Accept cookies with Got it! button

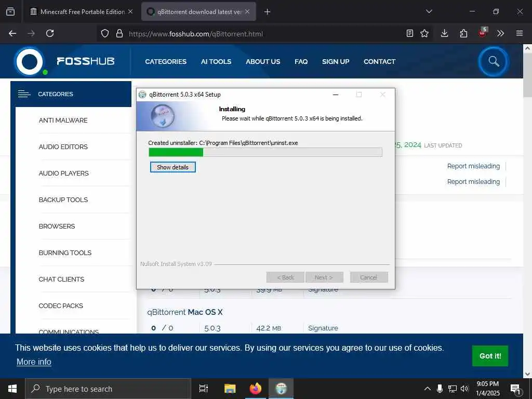(x=490, y=356)
